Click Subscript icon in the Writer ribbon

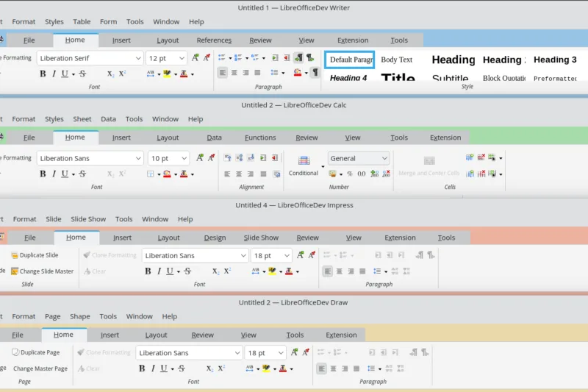pyautogui.click(x=110, y=74)
